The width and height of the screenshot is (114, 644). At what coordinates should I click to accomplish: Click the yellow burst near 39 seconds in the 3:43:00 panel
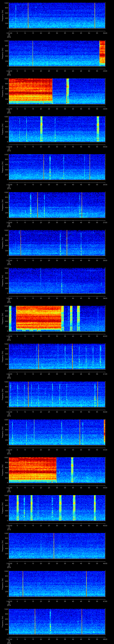point(72,470)
